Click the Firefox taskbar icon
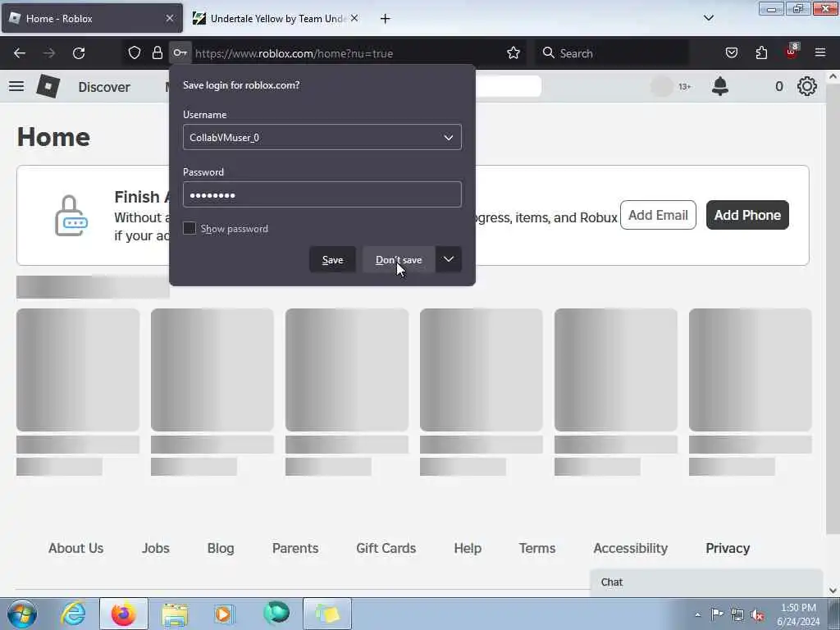Screen dimensions: 840x630 pyautogui.click(x=123, y=614)
